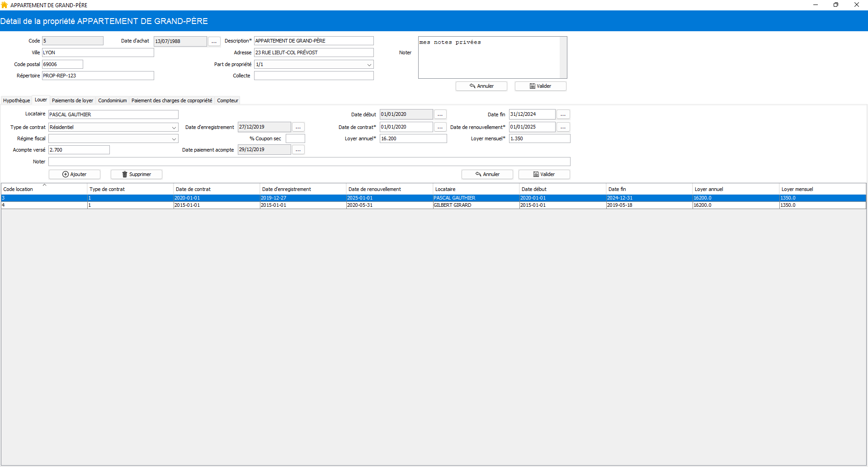
Task: Click the Code field containing 5
Action: tap(73, 41)
